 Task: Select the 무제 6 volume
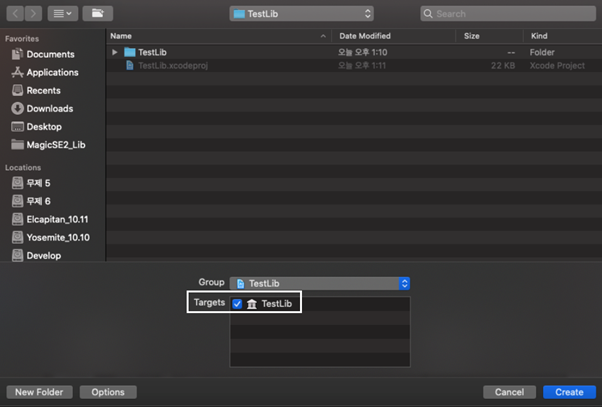pos(31,201)
